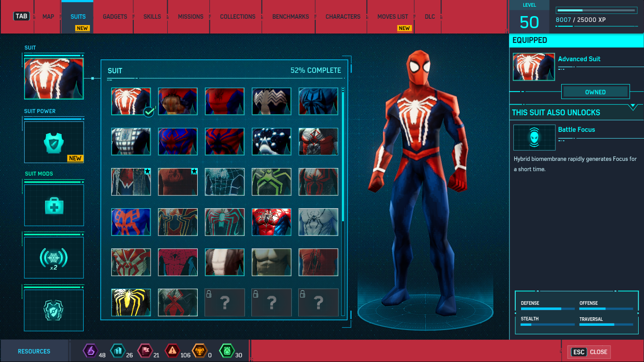
Task: Click the Traversal stat bar
Action: coord(606,324)
